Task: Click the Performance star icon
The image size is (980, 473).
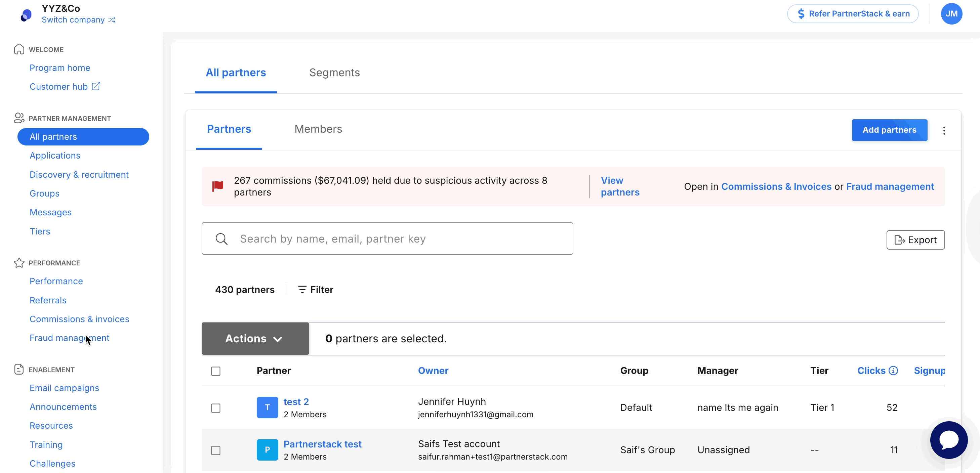Action: point(19,263)
